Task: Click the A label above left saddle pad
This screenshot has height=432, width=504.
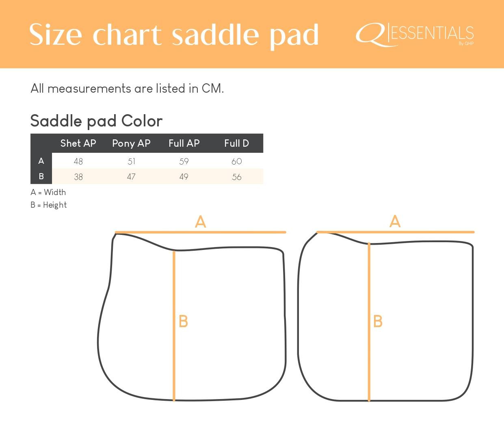Action: click(x=200, y=222)
